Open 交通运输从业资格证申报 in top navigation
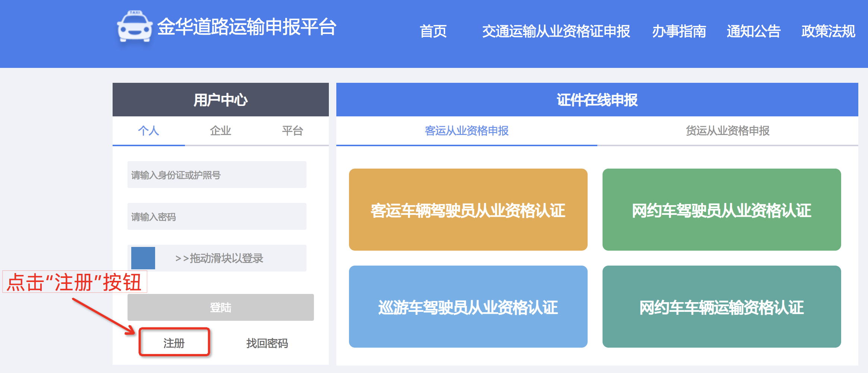Image resolution: width=868 pixels, height=373 pixels. point(556,31)
